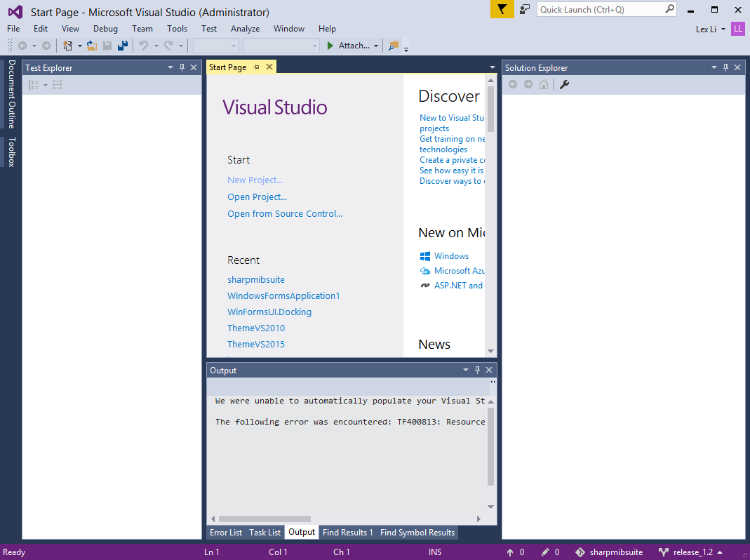This screenshot has width=750, height=560.
Task: Click the pending changes pencil icon in status bar
Action: point(545,552)
